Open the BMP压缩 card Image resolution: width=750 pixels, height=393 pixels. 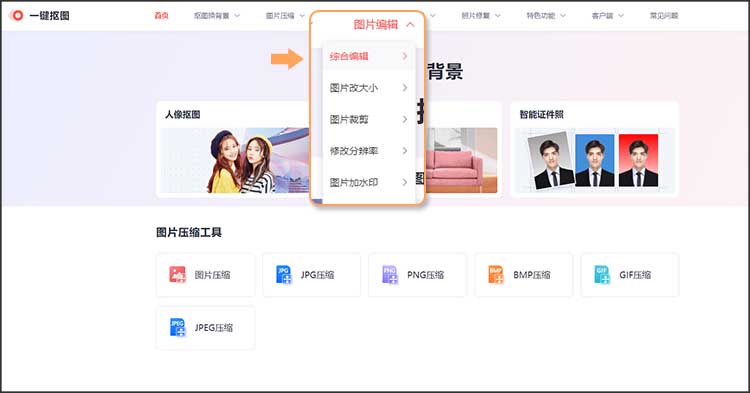[x=524, y=275]
